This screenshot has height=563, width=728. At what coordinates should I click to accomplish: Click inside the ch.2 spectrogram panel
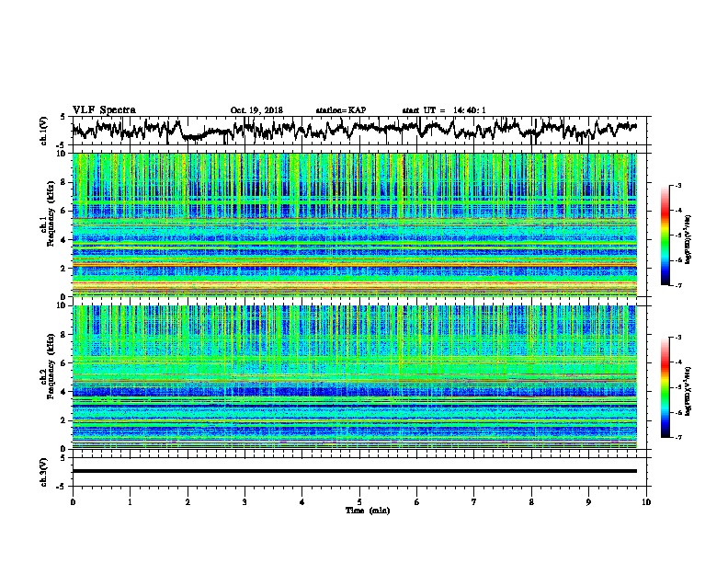pos(355,377)
